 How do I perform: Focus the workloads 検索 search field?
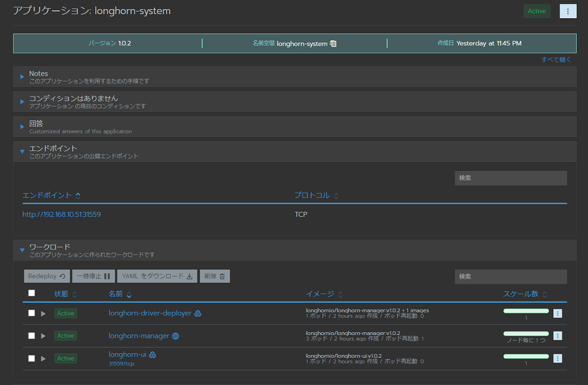point(511,277)
